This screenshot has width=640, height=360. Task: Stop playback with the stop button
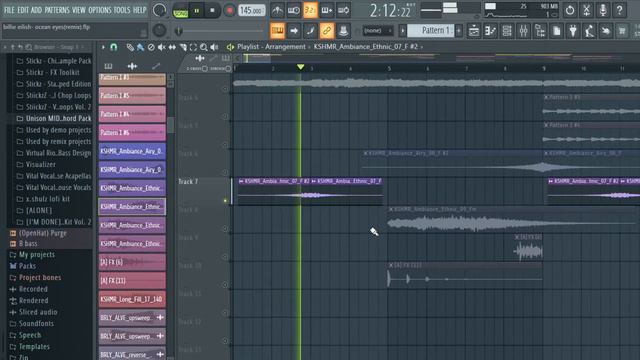pos(212,11)
